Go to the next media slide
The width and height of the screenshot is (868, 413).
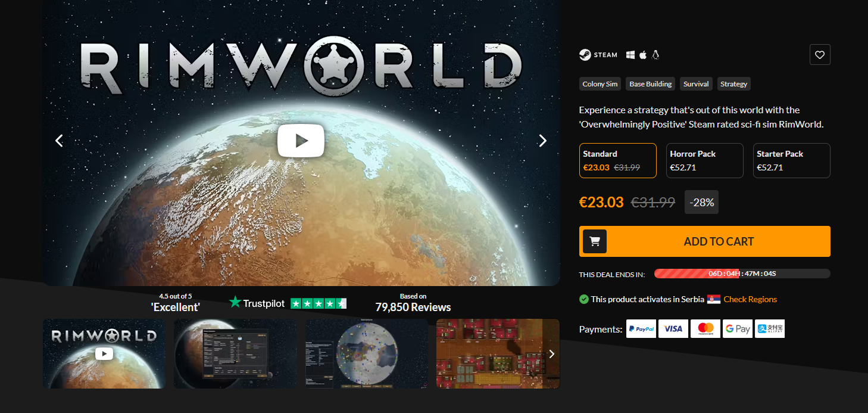pyautogui.click(x=542, y=141)
